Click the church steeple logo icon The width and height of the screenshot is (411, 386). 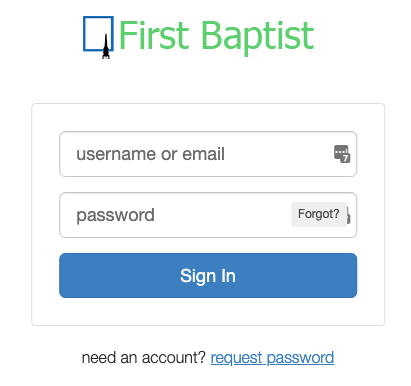[106, 47]
